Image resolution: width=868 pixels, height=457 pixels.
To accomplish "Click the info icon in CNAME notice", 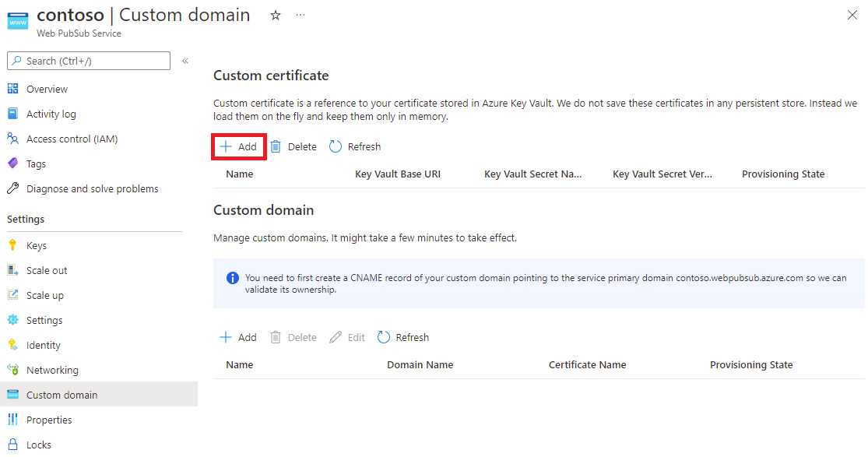I will [233, 278].
